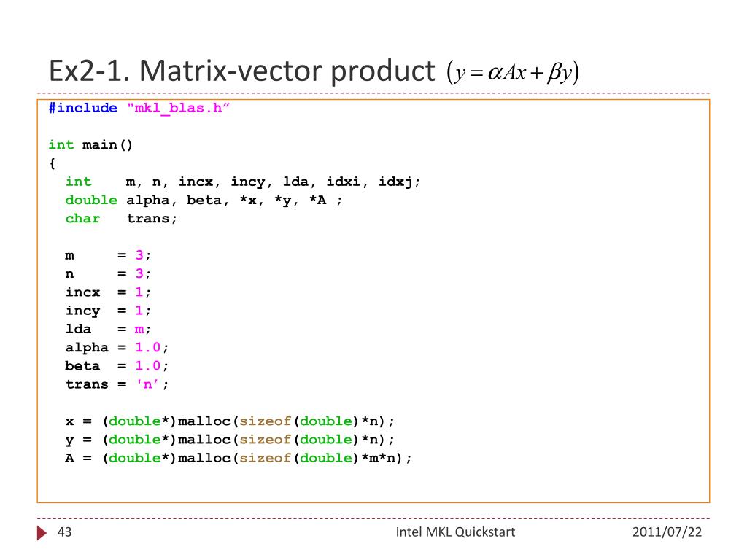Click the line "beta = 1.0;"
Image resolution: width=747 pixels, height=560 pixels.
(117, 366)
